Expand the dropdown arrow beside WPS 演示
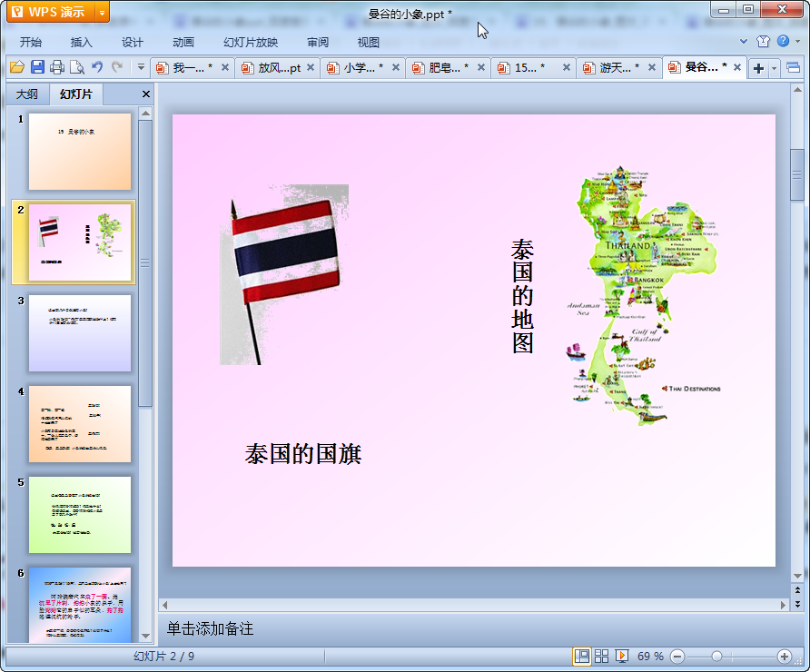This screenshot has height=672, width=810. 103,13
